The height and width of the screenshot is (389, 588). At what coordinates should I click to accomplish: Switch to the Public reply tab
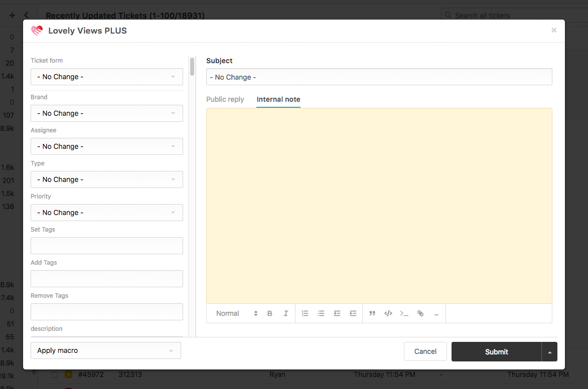coord(225,99)
